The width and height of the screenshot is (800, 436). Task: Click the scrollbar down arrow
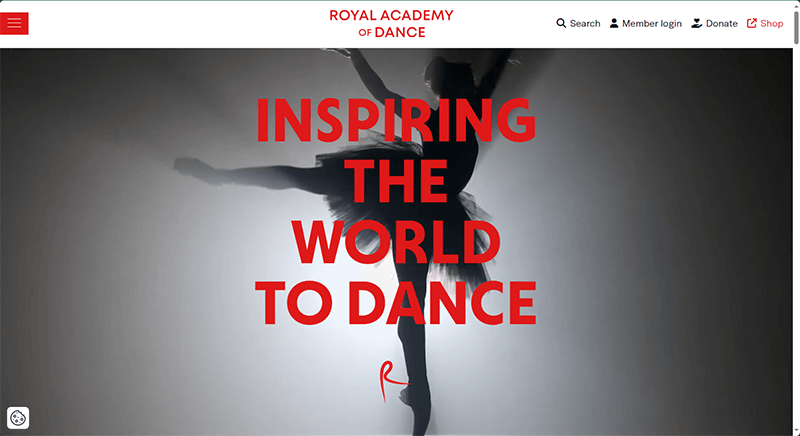click(796, 433)
